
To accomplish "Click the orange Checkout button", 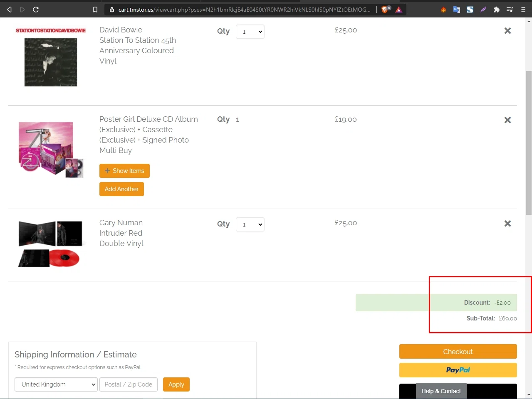I will (x=458, y=352).
